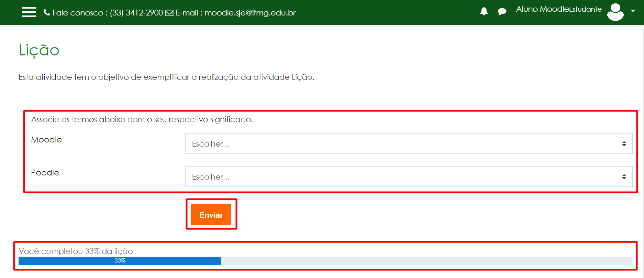Open notifications bell icon
Viewport: 644px width, 278px height.
click(x=484, y=11)
